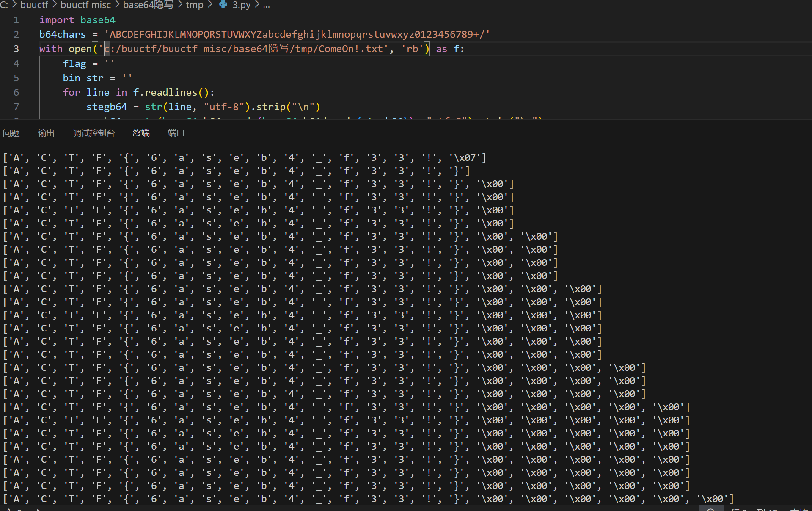This screenshot has width=812, height=511.
Task: Click the 'stegb64' variable on line 7
Action: click(x=107, y=107)
